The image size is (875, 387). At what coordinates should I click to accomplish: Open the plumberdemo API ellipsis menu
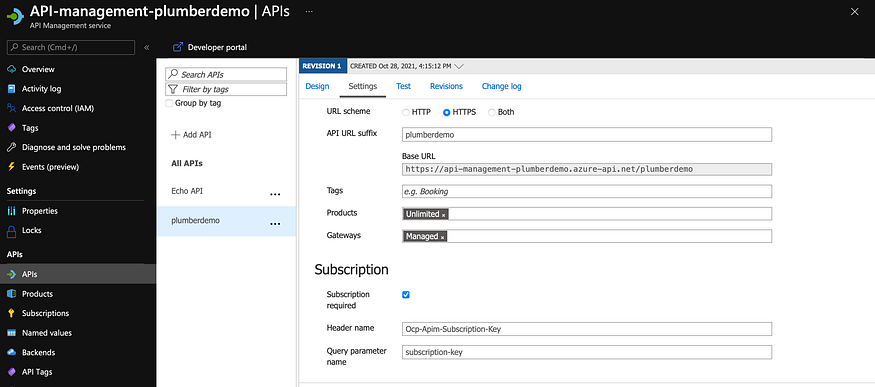pyautogui.click(x=275, y=224)
